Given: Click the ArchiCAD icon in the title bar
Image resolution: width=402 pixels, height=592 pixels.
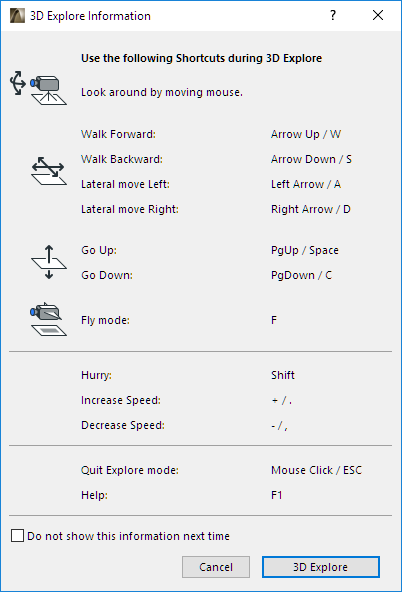Looking at the screenshot, I should (x=17, y=16).
